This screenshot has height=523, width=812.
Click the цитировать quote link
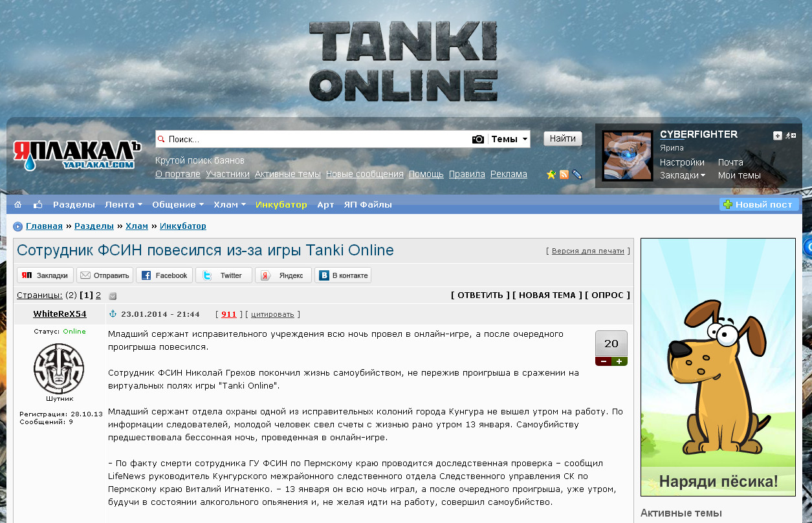[272, 314]
